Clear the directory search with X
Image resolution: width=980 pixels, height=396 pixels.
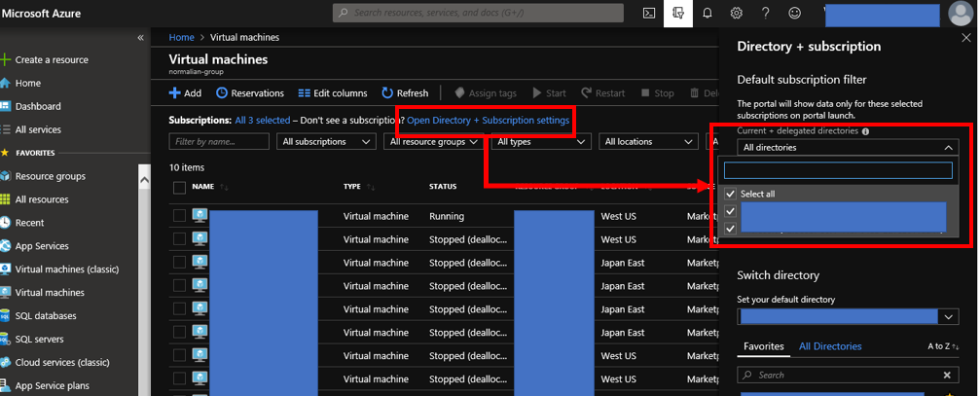click(947, 375)
